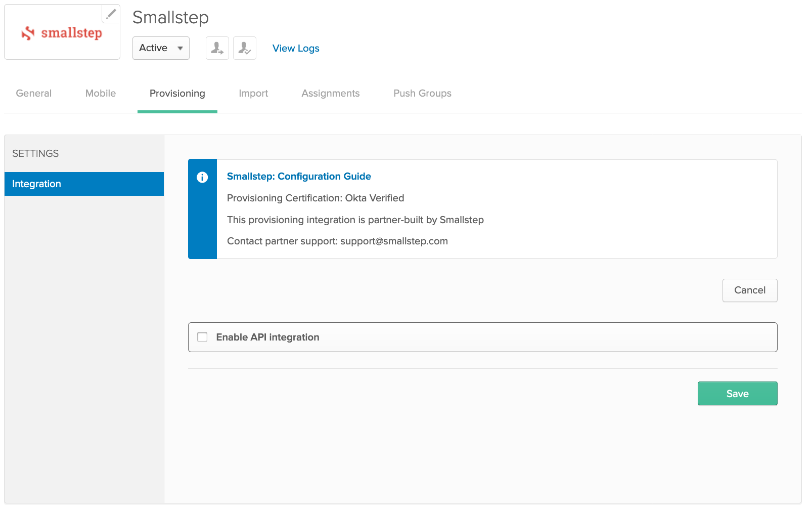
Task: Click the Smallstep application title
Action: pyautogui.click(x=170, y=18)
